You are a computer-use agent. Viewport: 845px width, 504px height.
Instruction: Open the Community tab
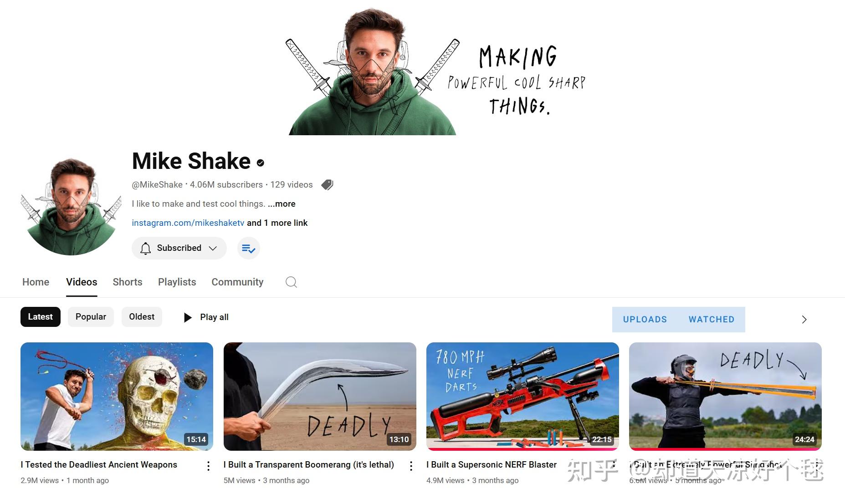(x=237, y=282)
